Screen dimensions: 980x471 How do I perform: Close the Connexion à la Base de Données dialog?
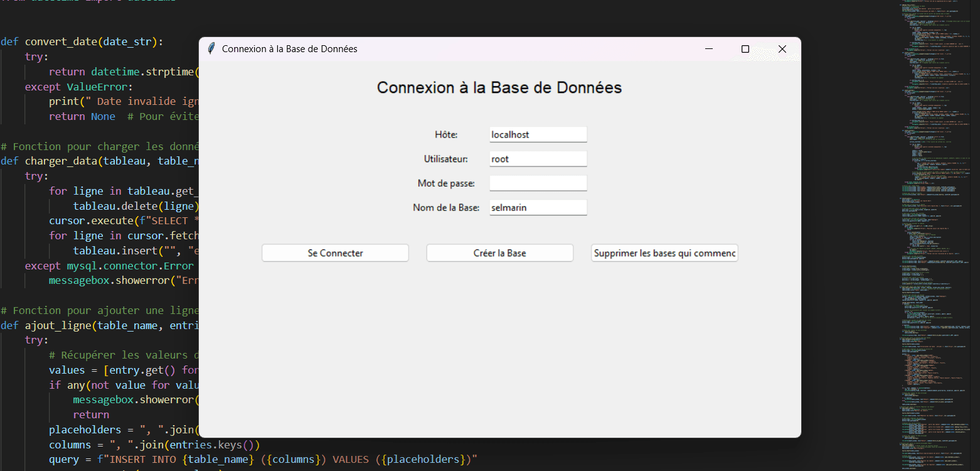click(x=782, y=49)
